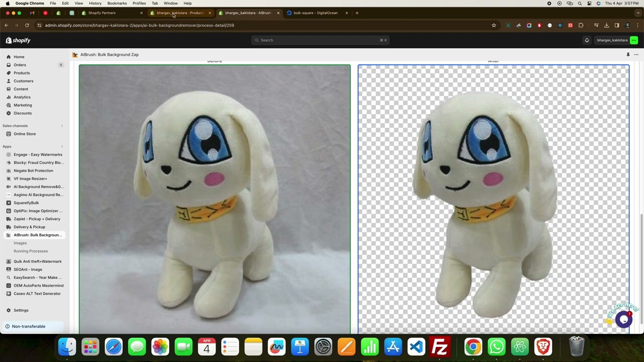The width and height of the screenshot is (644, 362).
Task: Pin the AIBrush app
Action: [x=628, y=54]
